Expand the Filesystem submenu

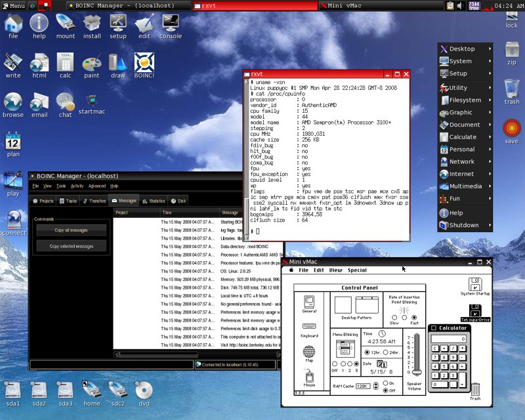pos(465,100)
